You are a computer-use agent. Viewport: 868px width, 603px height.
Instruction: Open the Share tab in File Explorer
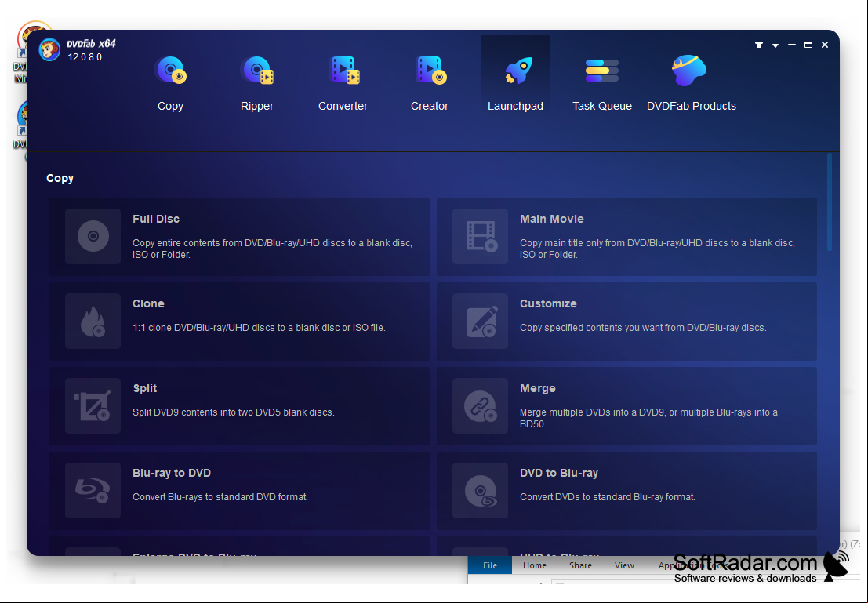tap(581, 565)
